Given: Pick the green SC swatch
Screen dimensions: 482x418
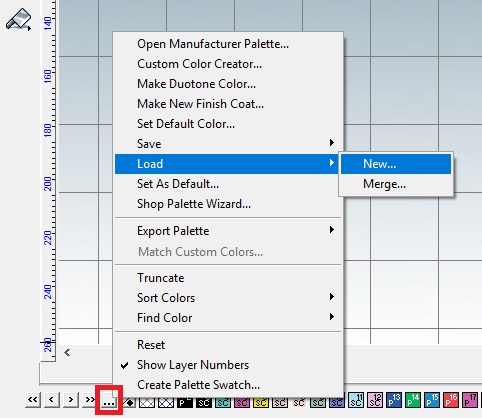Looking at the screenshot, I should [x=318, y=403].
